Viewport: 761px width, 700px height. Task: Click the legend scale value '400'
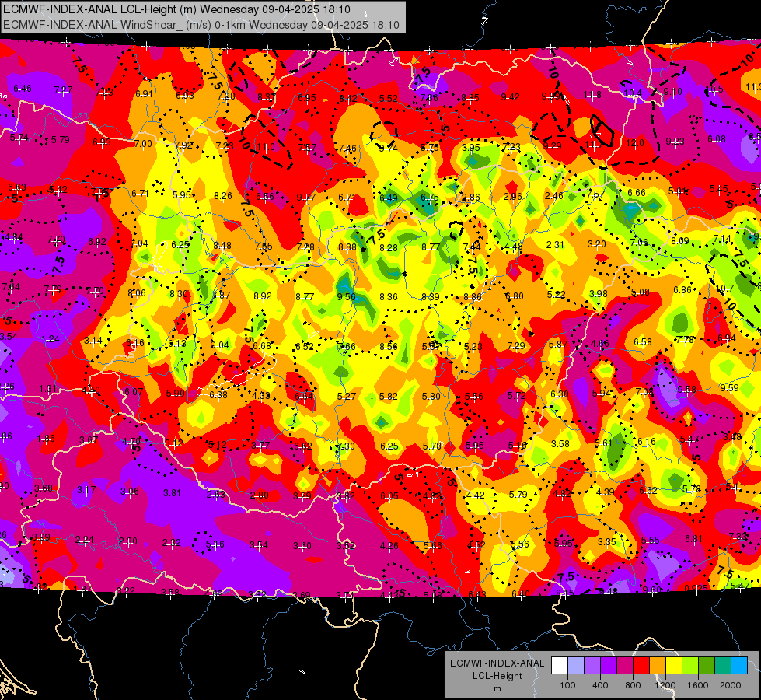pos(600,685)
